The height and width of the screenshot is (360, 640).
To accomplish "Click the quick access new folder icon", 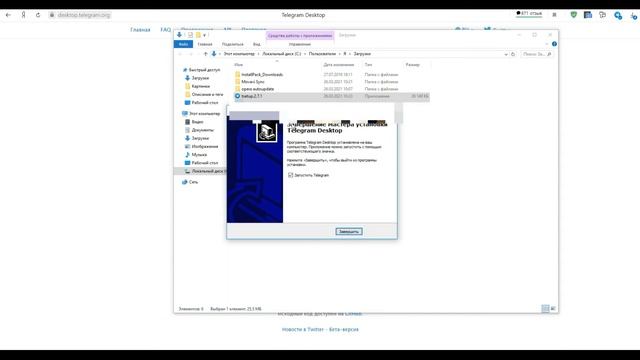I will click(198, 35).
